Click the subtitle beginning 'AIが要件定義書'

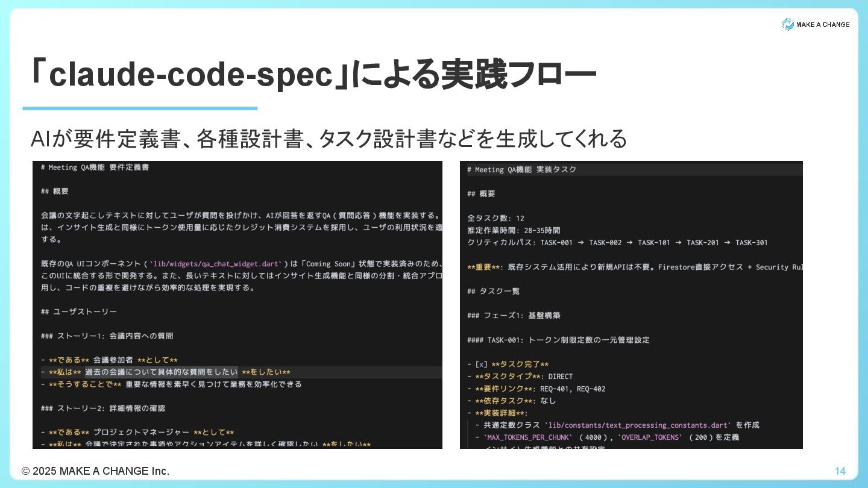point(329,139)
